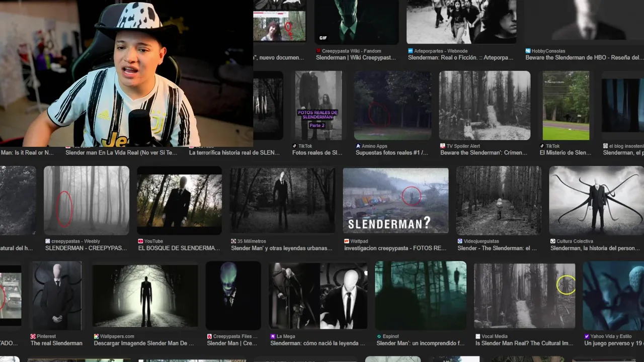Open the Wallpapers.com source favicon
644x362 pixels.
click(x=96, y=336)
